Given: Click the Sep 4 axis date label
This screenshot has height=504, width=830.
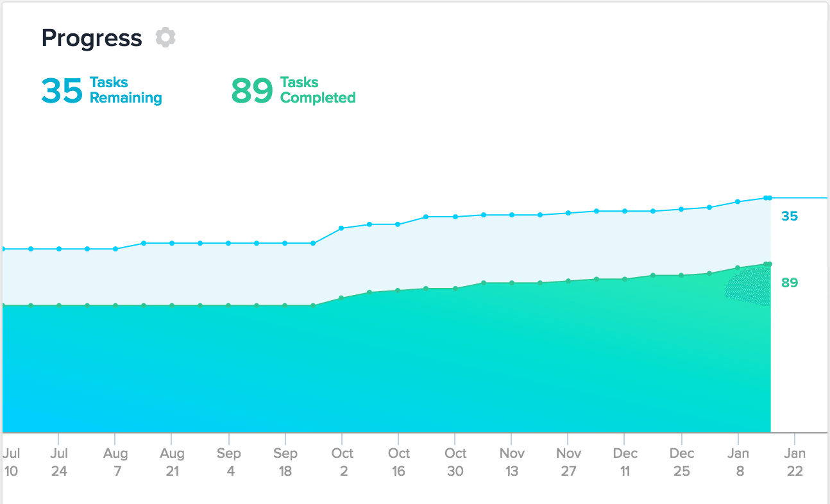Looking at the screenshot, I should pos(229,462).
